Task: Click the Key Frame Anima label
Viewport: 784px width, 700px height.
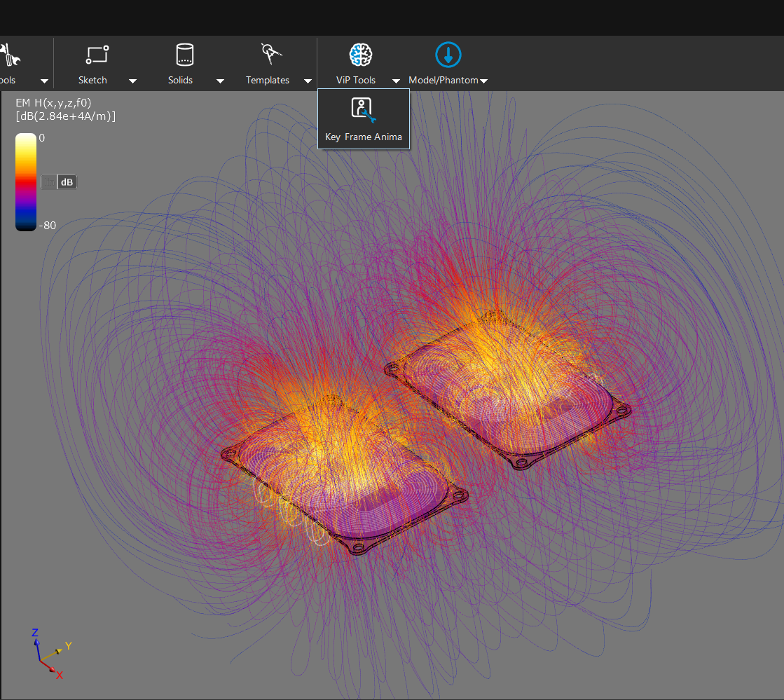Action: (363, 137)
